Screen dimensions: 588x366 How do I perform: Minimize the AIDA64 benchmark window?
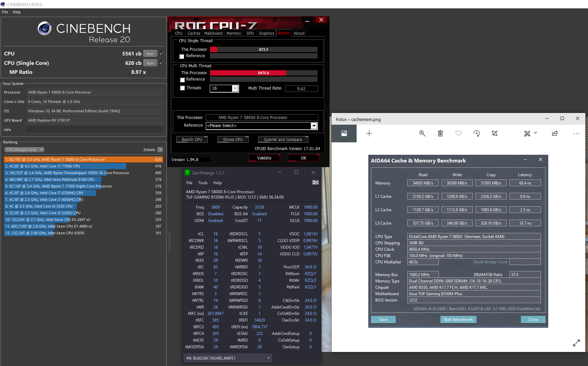[x=525, y=160]
